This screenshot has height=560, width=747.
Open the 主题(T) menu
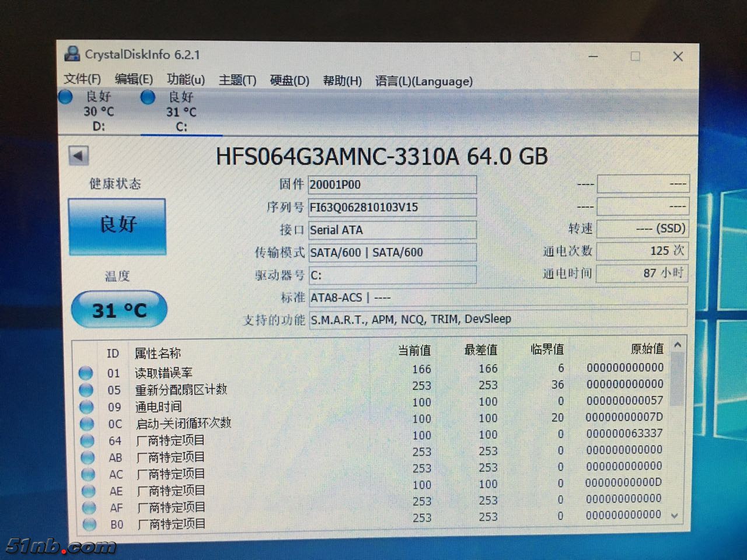pos(238,80)
